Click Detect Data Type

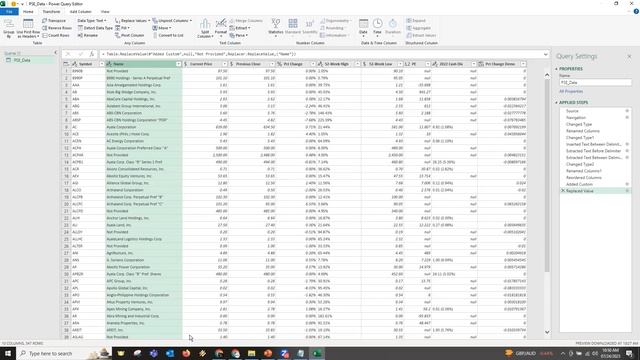click(95, 28)
